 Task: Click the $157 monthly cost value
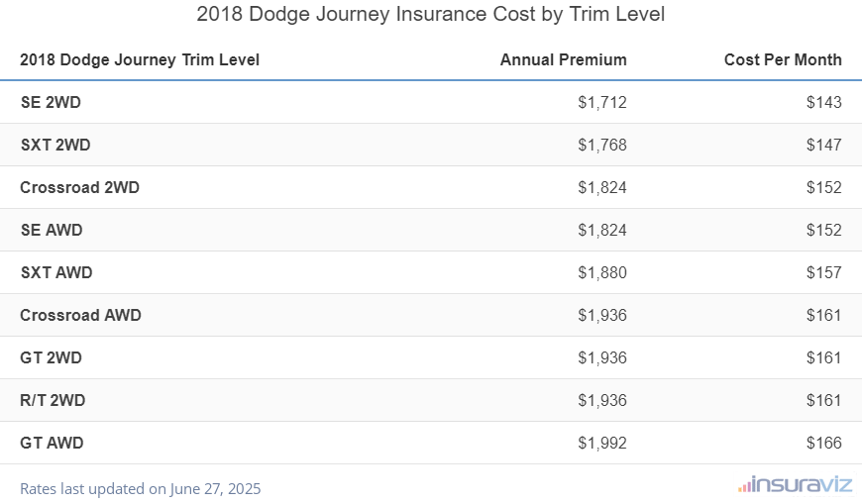[x=824, y=272]
